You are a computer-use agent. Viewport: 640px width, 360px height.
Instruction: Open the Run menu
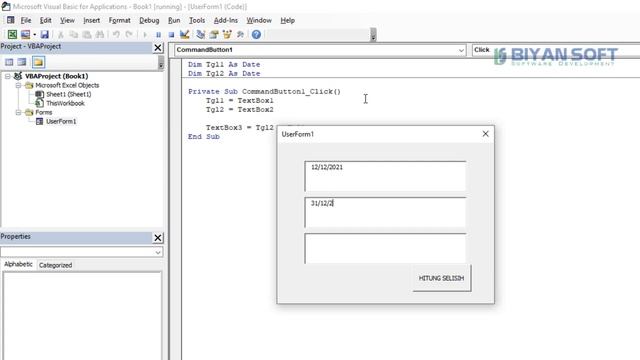click(x=174, y=20)
